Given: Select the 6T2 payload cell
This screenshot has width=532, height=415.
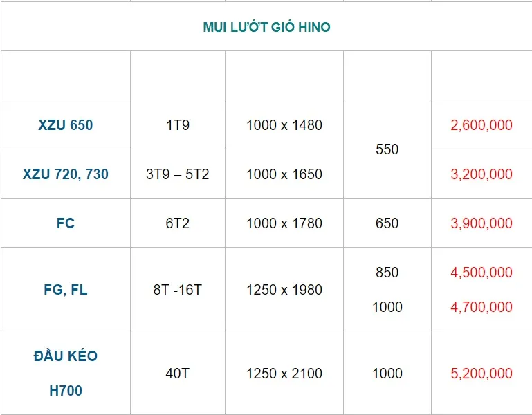Looking at the screenshot, I should pyautogui.click(x=177, y=223).
